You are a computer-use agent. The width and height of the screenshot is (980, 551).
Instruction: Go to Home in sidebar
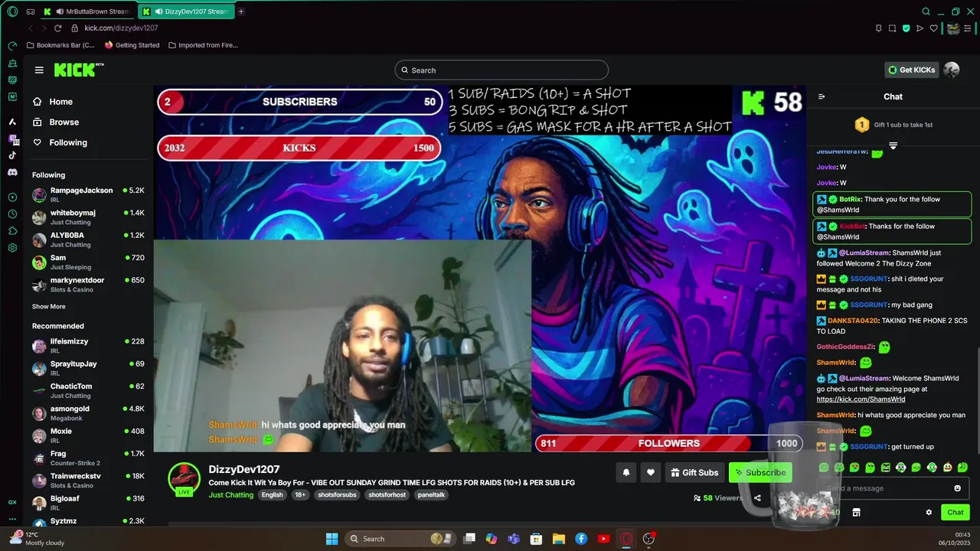pos(53,102)
